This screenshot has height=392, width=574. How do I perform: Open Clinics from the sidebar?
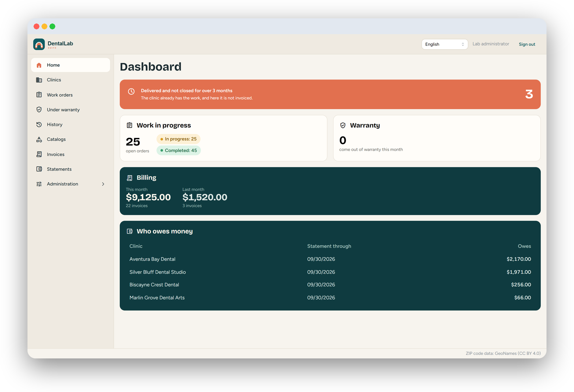[x=71, y=80]
